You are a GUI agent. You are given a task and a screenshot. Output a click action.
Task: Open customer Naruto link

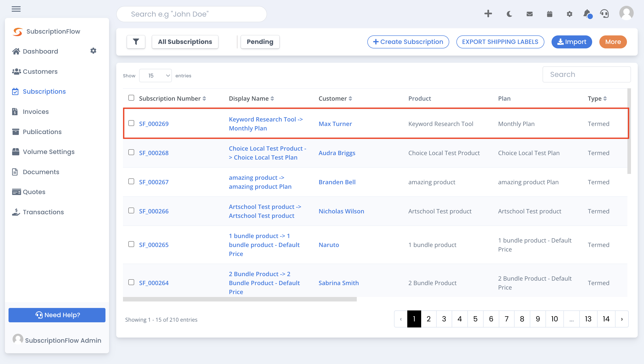[329, 245]
